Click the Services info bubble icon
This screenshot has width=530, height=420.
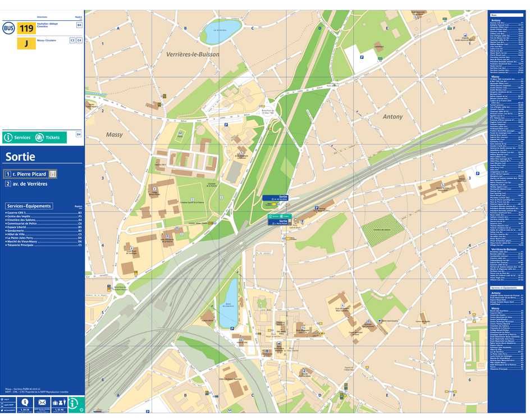(x=8, y=138)
